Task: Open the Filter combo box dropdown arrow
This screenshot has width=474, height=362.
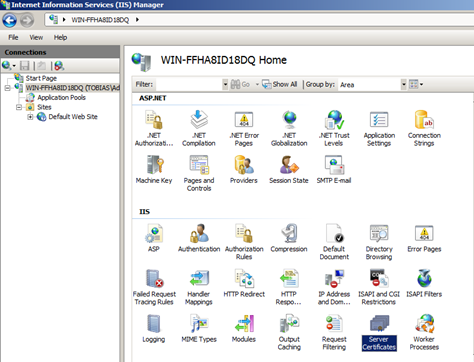Action: (225, 85)
